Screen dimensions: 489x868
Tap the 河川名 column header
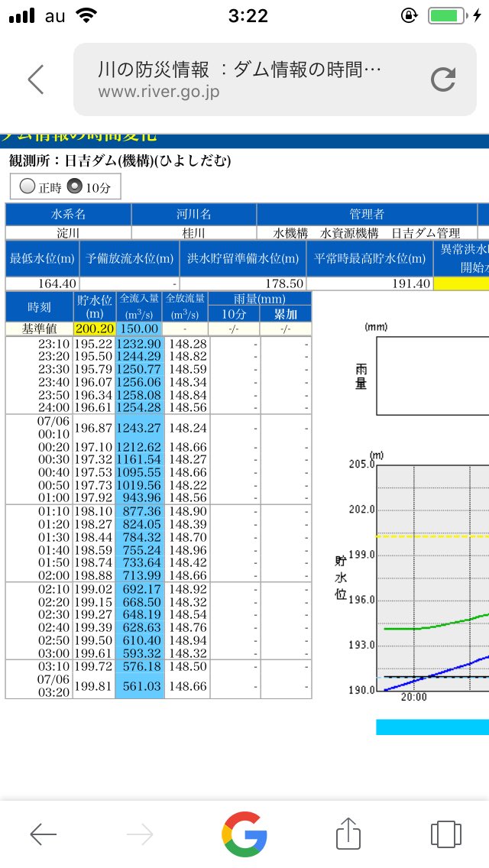(194, 214)
